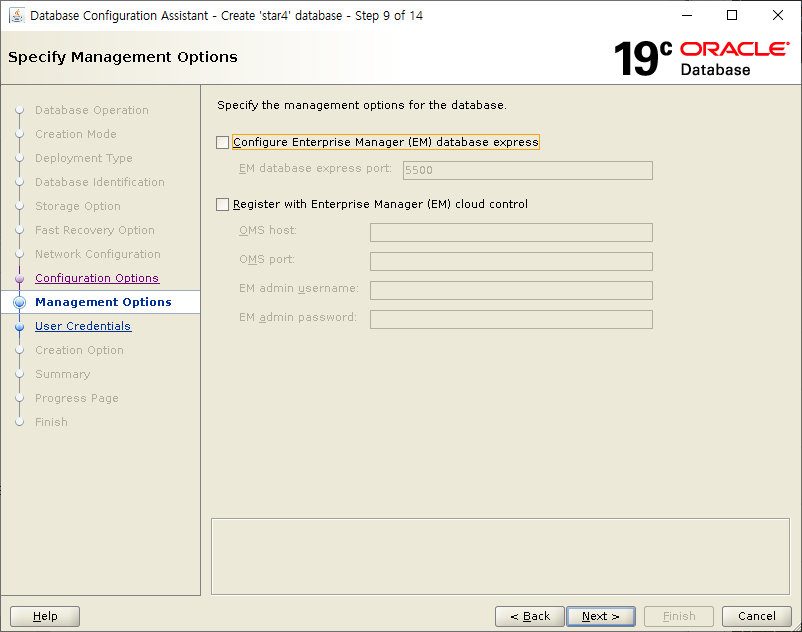Click Network Configuration step label
The height and width of the screenshot is (632, 802).
tap(98, 254)
